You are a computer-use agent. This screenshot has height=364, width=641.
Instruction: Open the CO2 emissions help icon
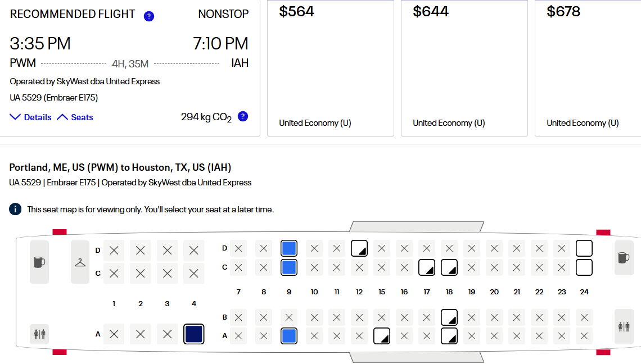[x=243, y=116]
